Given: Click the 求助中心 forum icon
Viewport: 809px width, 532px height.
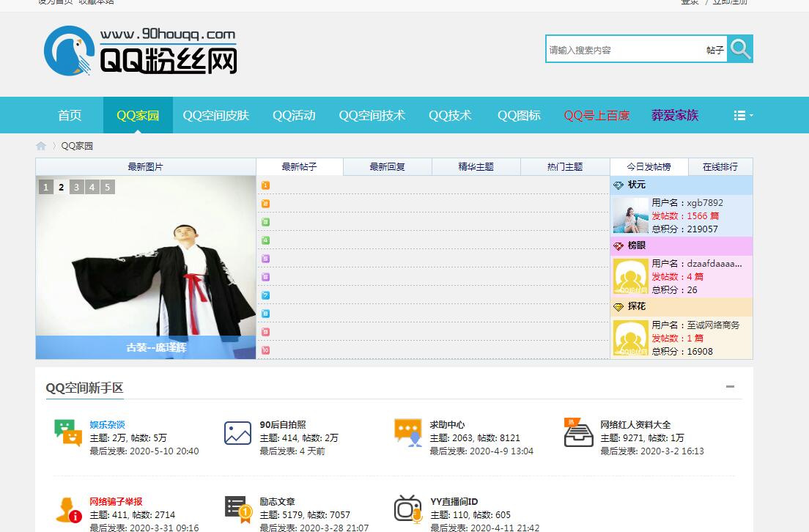Looking at the screenshot, I should (408, 432).
